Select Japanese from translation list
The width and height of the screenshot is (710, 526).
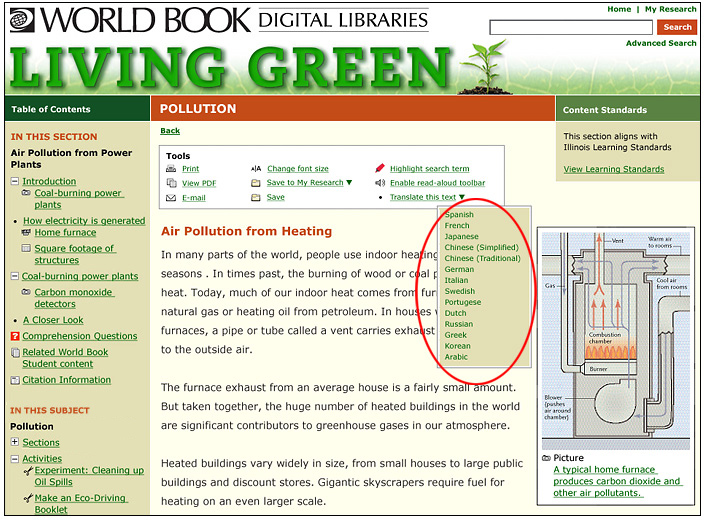click(x=461, y=236)
